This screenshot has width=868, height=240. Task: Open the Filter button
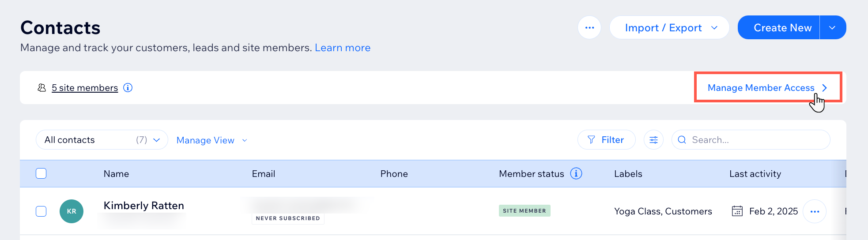tap(607, 140)
